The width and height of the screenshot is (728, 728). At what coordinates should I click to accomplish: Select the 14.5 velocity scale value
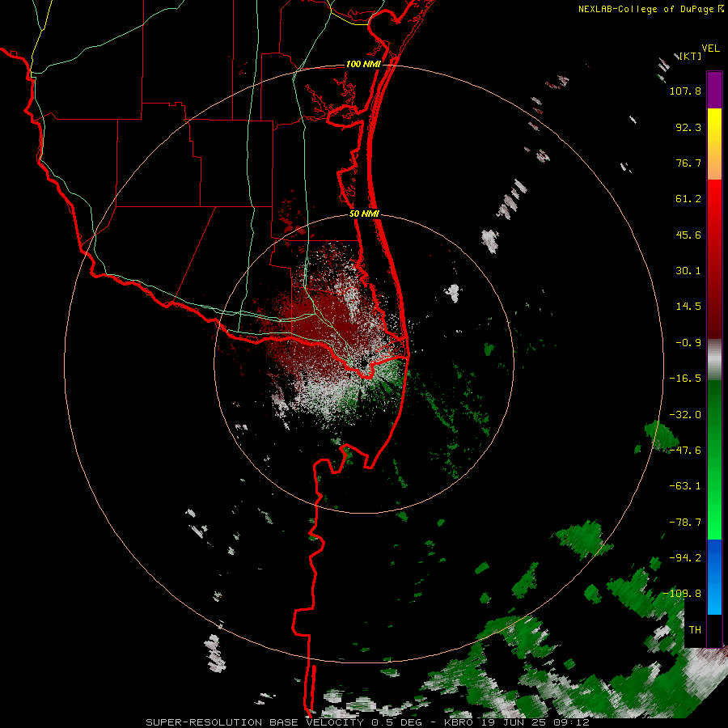[688, 307]
